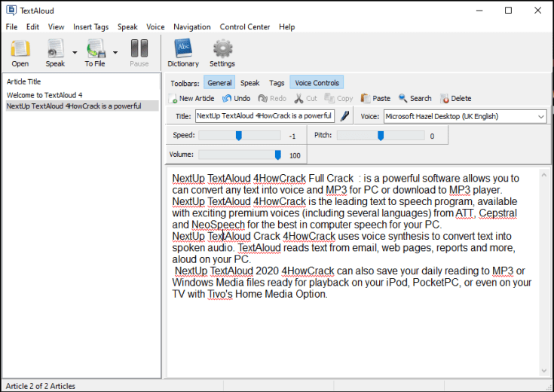Click inside the Title text field
The image size is (554, 392).
265,116
